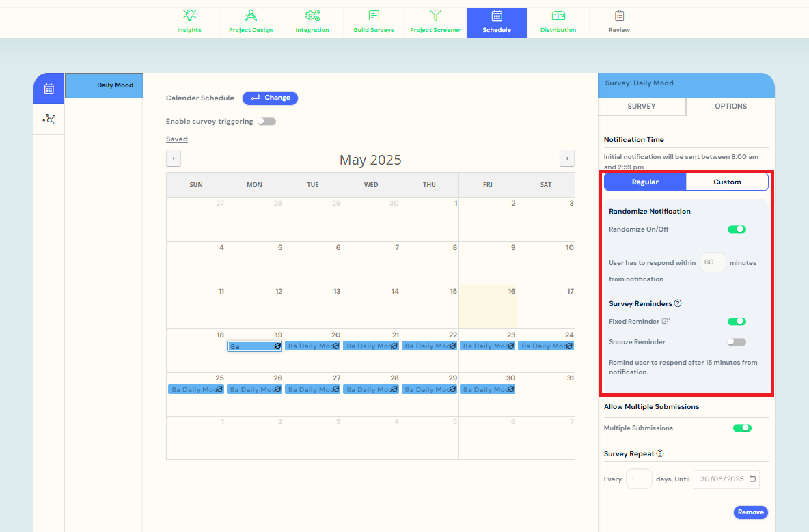This screenshot has width=809, height=532.
Task: Click the repeat icon on May 19 event
Action: tap(277, 346)
